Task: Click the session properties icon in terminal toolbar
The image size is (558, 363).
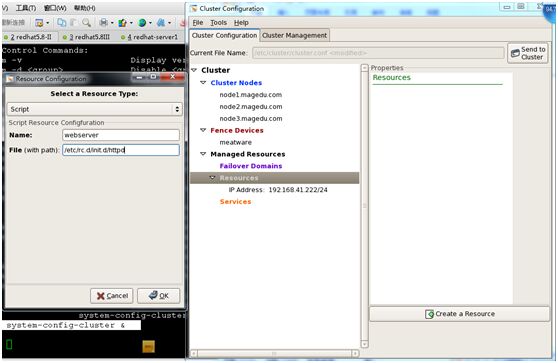Action: tap(39, 23)
